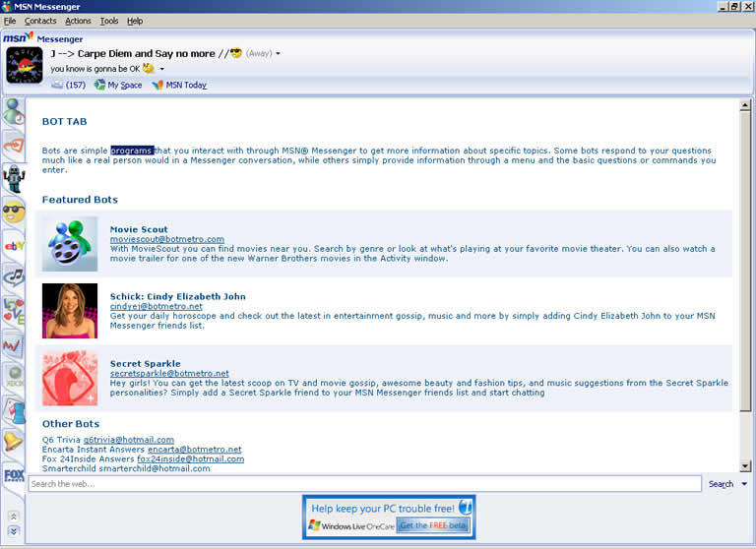Open the sunglasses smiley tab
756x549 pixels.
14,213
